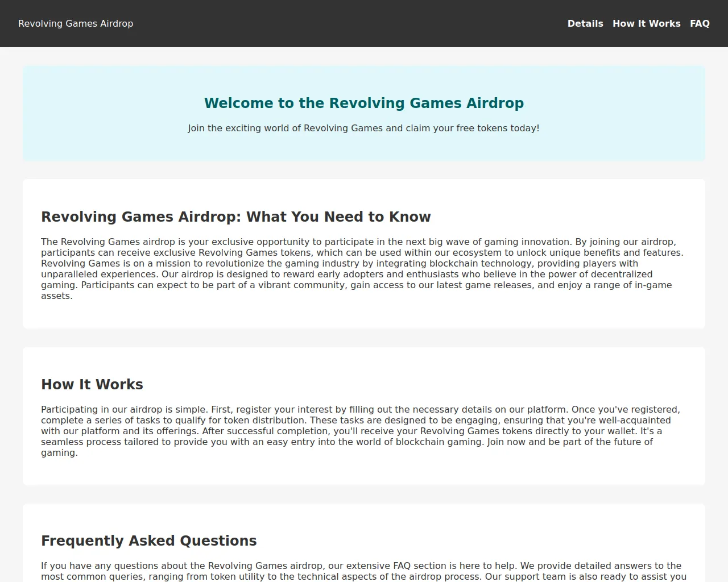Click the Revolving Games Airdrop site title
The image size is (728, 582).
(x=76, y=23)
